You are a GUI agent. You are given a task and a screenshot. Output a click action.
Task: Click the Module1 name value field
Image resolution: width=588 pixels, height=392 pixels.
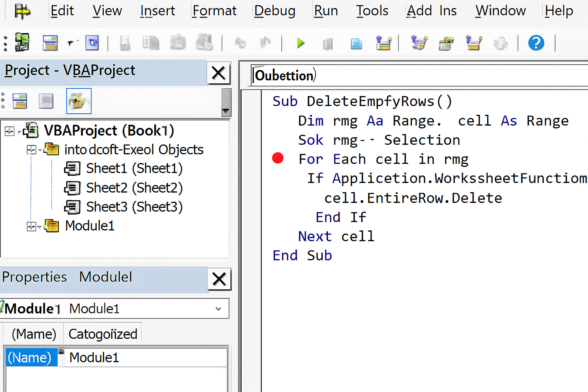146,358
